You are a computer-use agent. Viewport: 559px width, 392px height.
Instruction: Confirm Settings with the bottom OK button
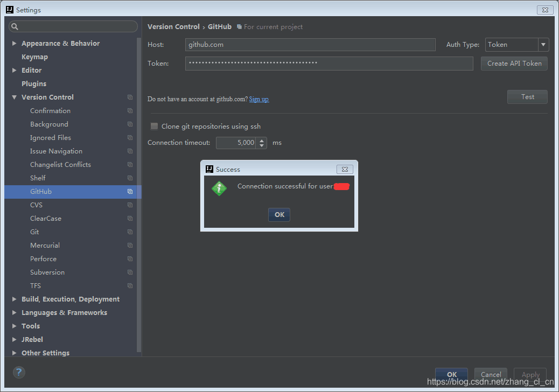click(x=451, y=374)
